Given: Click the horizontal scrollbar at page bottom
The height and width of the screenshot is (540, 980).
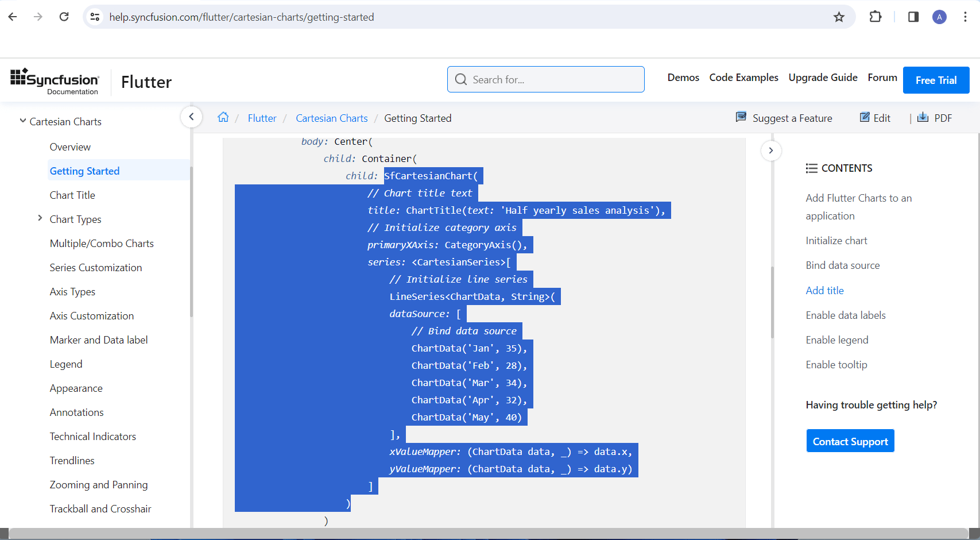Looking at the screenshot, I should click(x=488, y=534).
